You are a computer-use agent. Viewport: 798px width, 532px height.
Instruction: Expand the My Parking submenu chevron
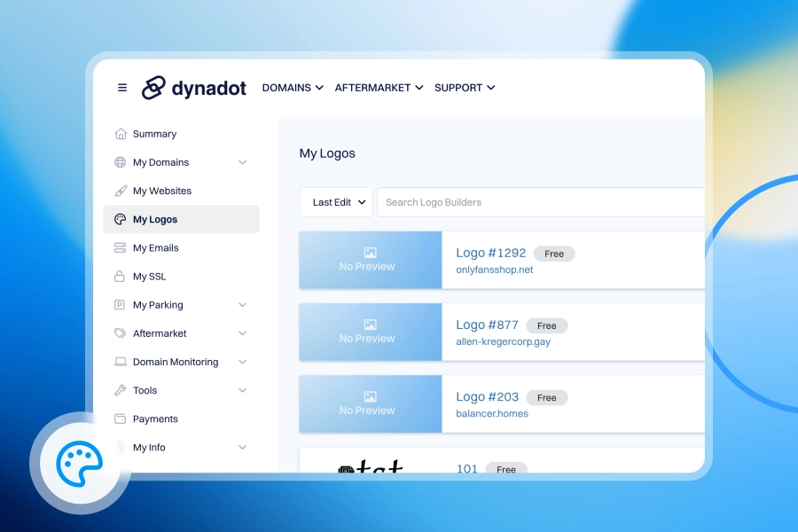point(242,305)
